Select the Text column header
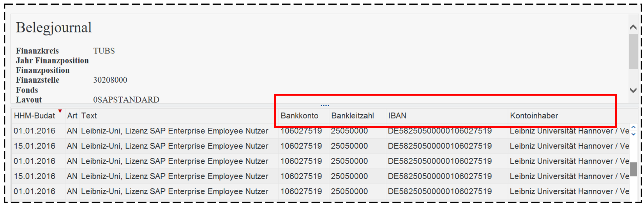 click(x=89, y=116)
